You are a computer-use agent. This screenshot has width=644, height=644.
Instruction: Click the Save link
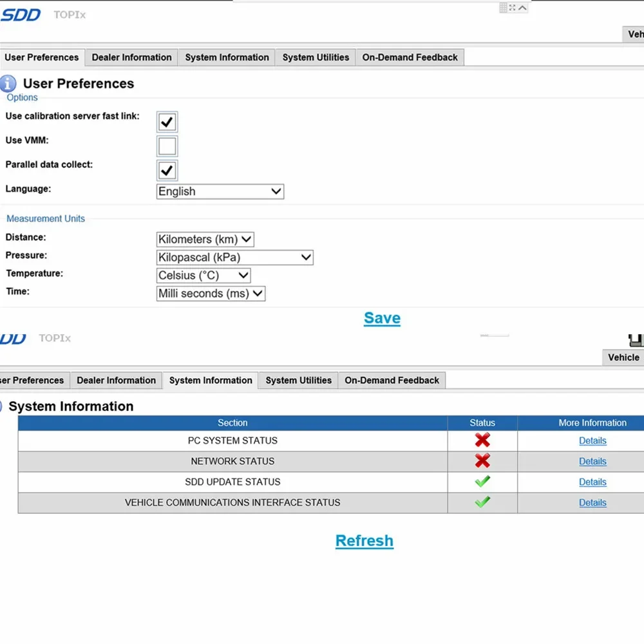click(382, 318)
